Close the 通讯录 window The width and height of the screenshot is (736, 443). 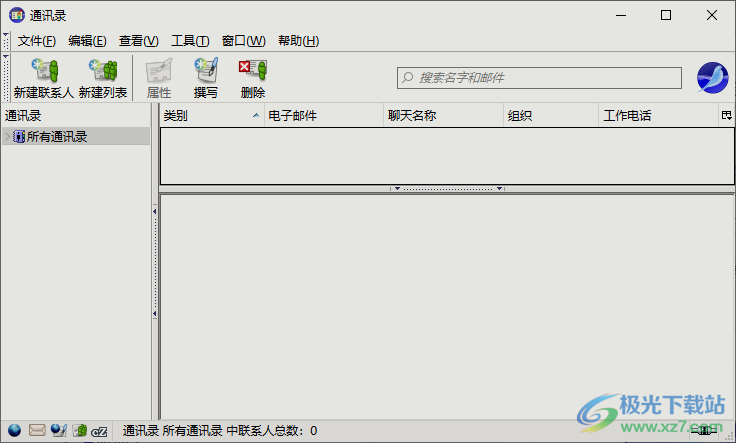712,15
